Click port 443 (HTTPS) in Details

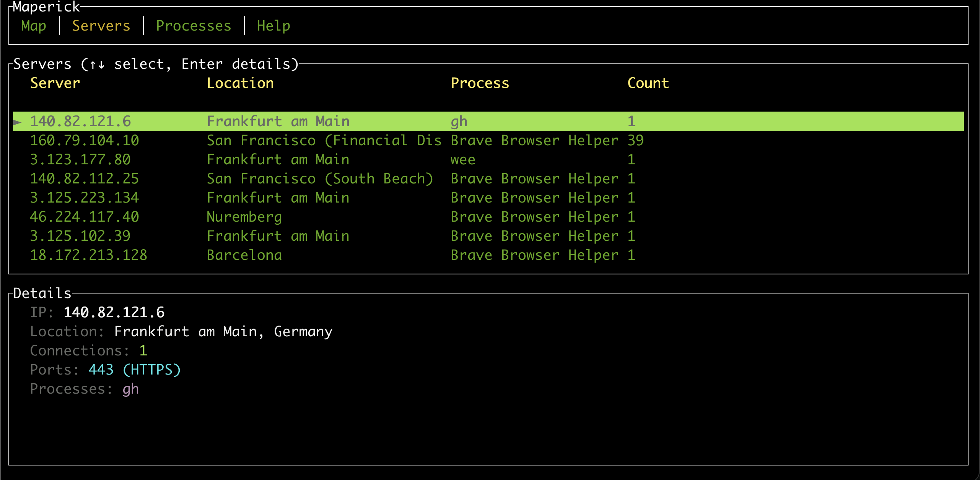tap(135, 369)
